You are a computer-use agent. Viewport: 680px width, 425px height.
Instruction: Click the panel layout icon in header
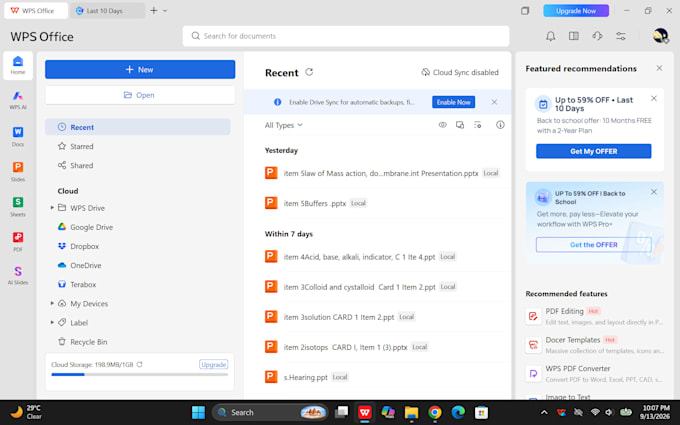click(574, 36)
